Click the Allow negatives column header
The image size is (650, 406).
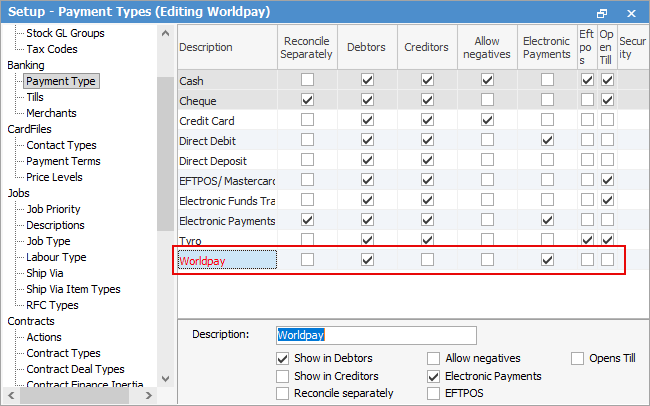pos(487,47)
